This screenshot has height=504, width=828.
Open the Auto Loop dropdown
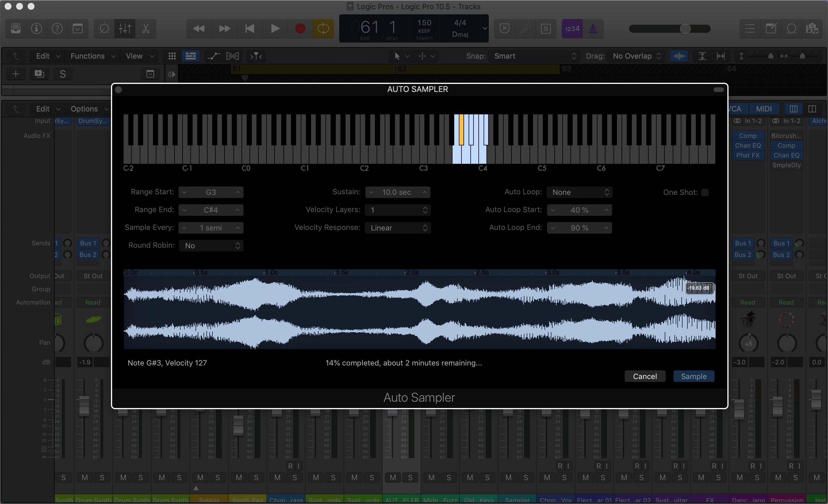coord(579,192)
